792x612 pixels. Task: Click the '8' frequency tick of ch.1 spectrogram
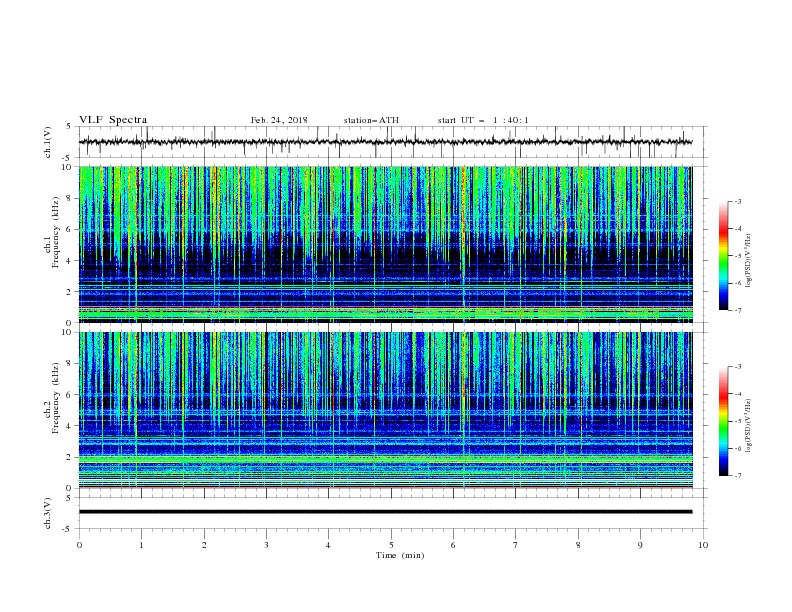pyautogui.click(x=70, y=198)
